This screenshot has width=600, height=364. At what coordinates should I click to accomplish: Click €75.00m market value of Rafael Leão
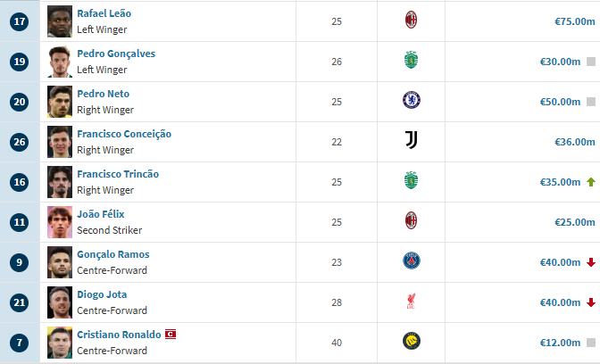575,21
